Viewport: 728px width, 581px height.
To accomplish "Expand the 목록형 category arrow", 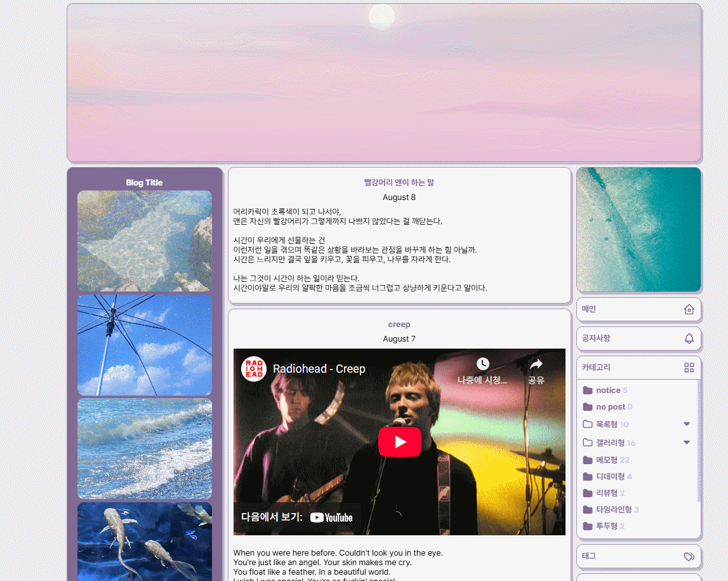I will (687, 424).
